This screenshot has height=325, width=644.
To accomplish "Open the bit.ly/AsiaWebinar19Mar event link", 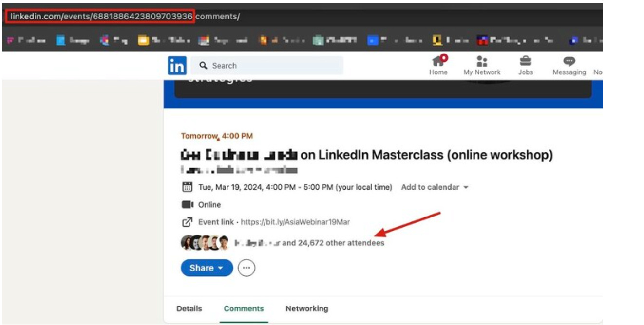I will pos(295,222).
